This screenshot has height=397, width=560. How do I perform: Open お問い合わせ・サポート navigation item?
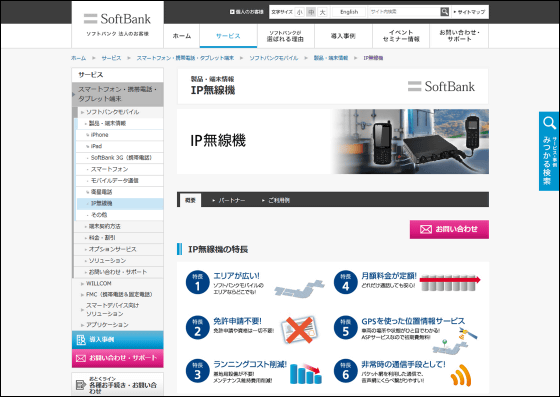(459, 36)
